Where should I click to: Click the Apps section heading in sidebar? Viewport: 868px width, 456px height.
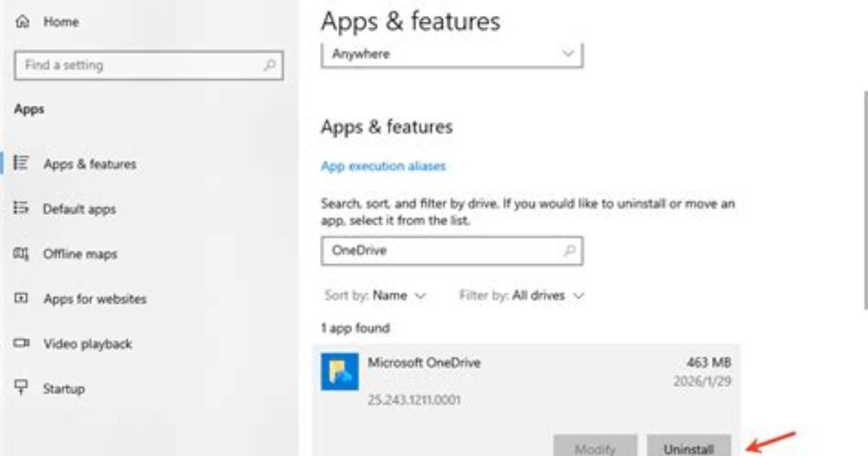[29, 109]
